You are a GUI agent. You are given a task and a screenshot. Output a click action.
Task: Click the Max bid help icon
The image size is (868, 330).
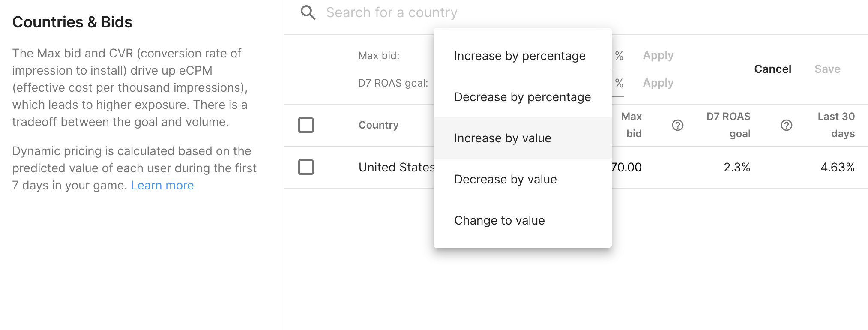678,125
